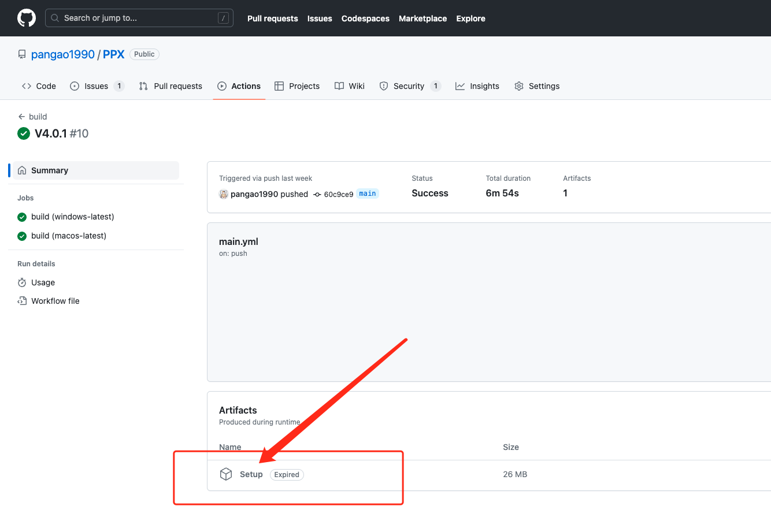Click the 6m 54s total duration
Image resolution: width=771 pixels, height=532 pixels.
click(x=502, y=193)
